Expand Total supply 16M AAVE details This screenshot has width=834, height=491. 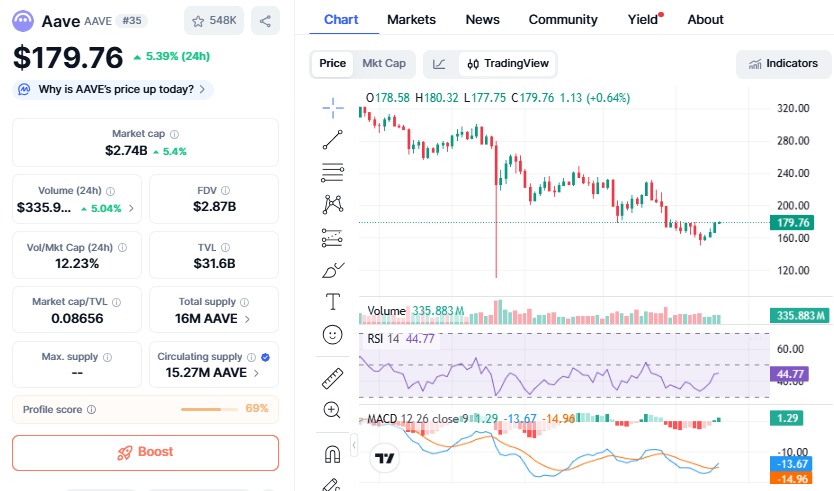point(248,319)
